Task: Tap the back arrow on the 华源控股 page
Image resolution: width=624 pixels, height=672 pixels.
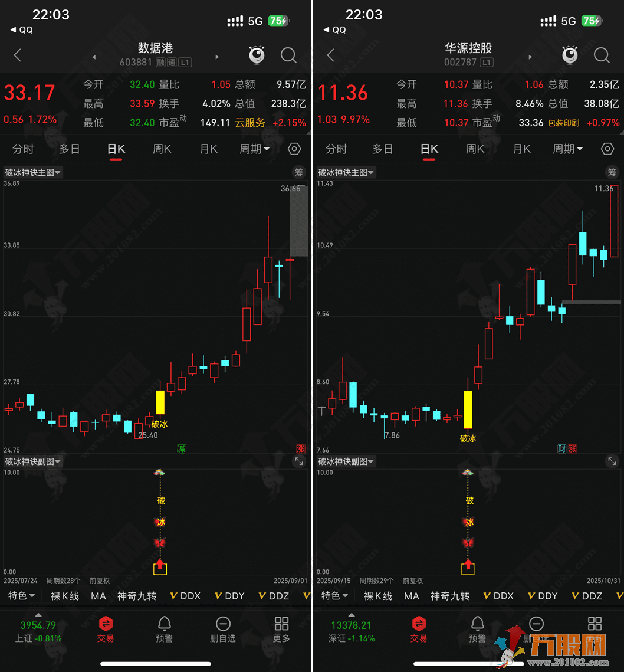Action: tap(330, 55)
